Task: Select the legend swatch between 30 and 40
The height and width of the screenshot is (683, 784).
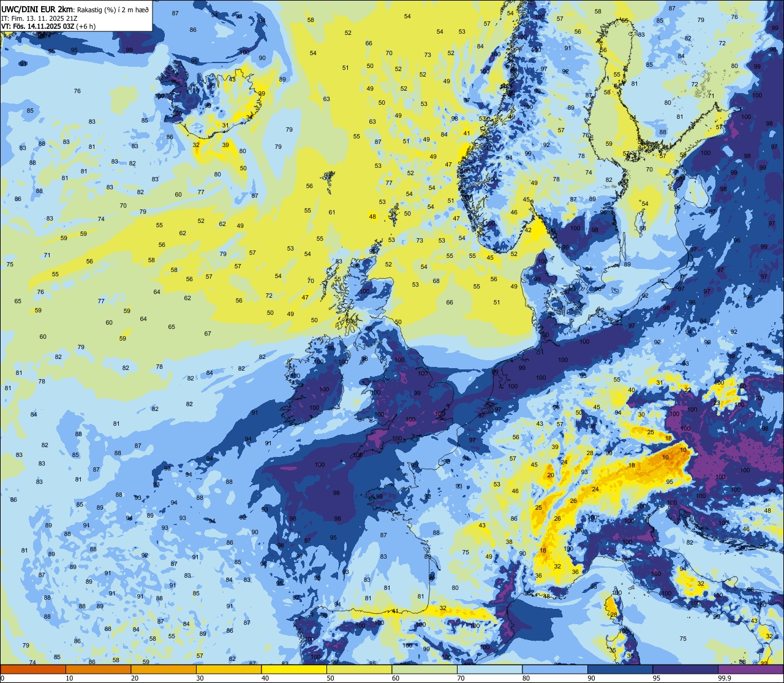Action: click(228, 669)
